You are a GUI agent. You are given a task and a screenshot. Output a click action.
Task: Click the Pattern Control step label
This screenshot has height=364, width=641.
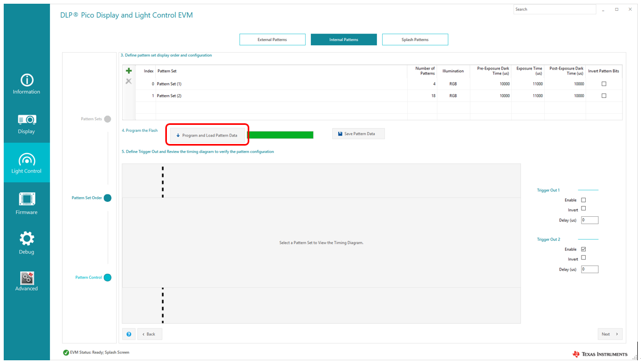click(x=88, y=277)
